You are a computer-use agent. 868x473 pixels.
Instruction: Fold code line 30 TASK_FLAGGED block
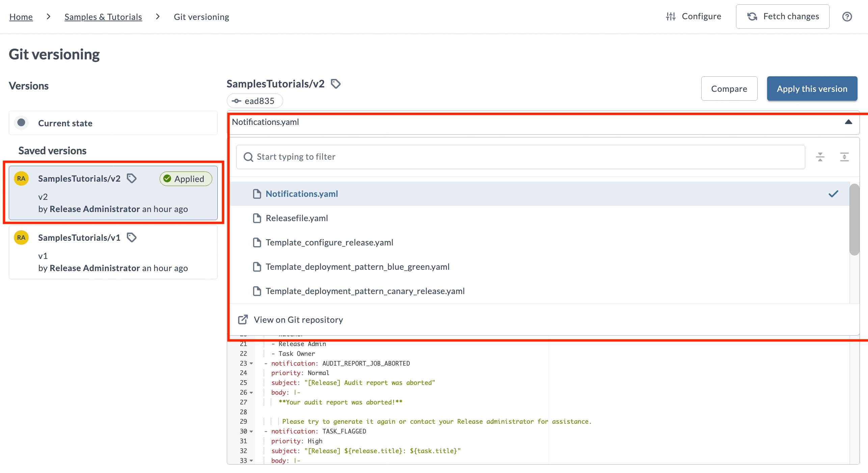(x=251, y=431)
